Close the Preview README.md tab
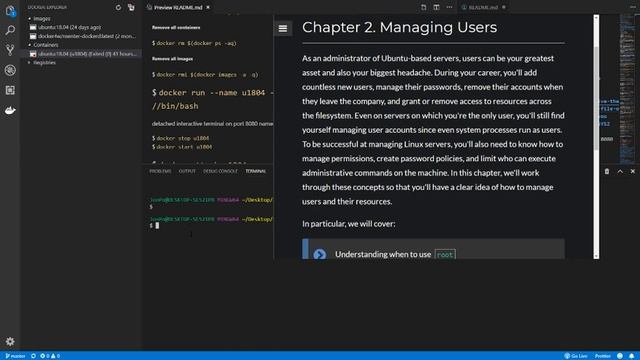 (208, 7)
